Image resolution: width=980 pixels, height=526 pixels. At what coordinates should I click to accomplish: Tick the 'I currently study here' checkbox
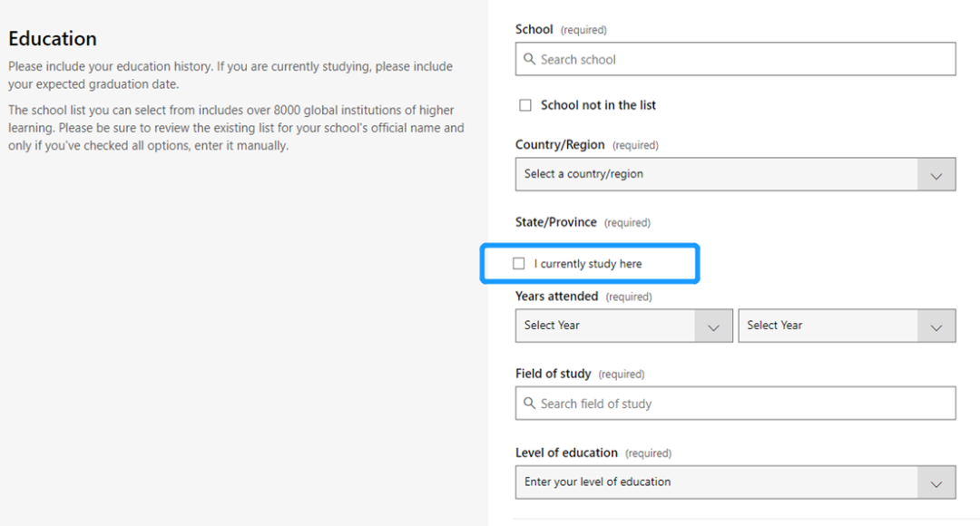(519, 264)
